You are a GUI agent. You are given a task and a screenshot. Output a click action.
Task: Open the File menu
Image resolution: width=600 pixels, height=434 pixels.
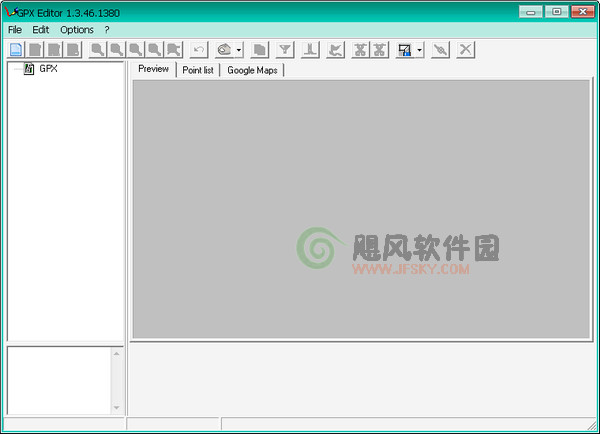coord(15,30)
